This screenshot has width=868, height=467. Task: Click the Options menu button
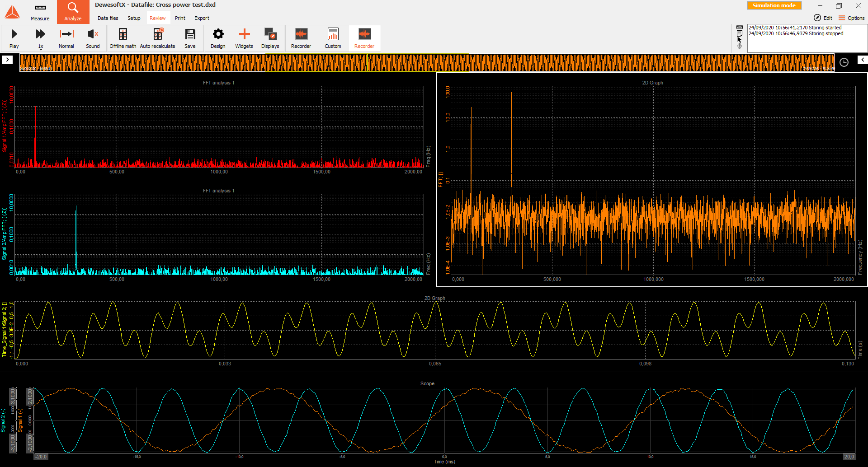click(x=852, y=18)
